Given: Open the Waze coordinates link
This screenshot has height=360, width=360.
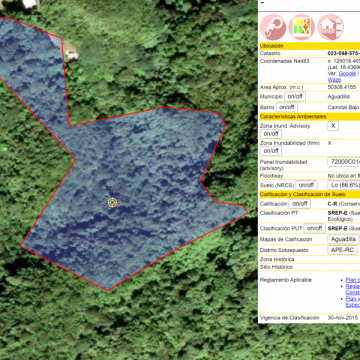Looking at the screenshot, I should 334,80.
